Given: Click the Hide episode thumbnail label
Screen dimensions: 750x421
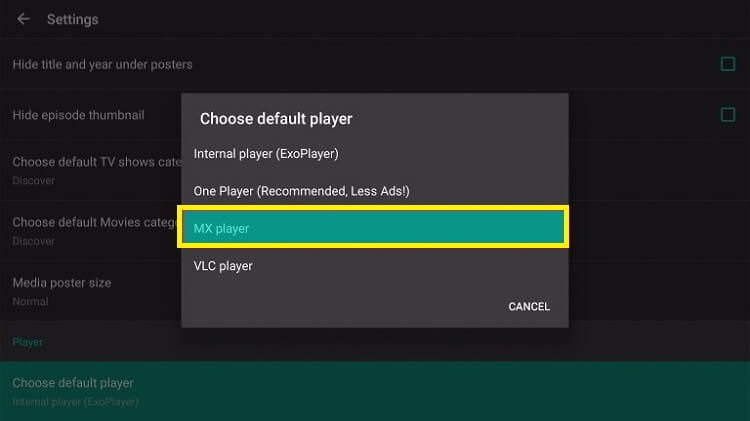Looking at the screenshot, I should click(x=78, y=115).
